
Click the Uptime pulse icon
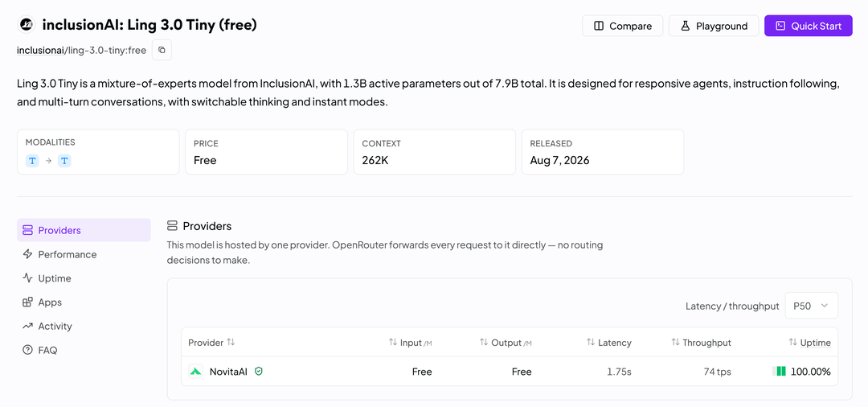click(27, 278)
